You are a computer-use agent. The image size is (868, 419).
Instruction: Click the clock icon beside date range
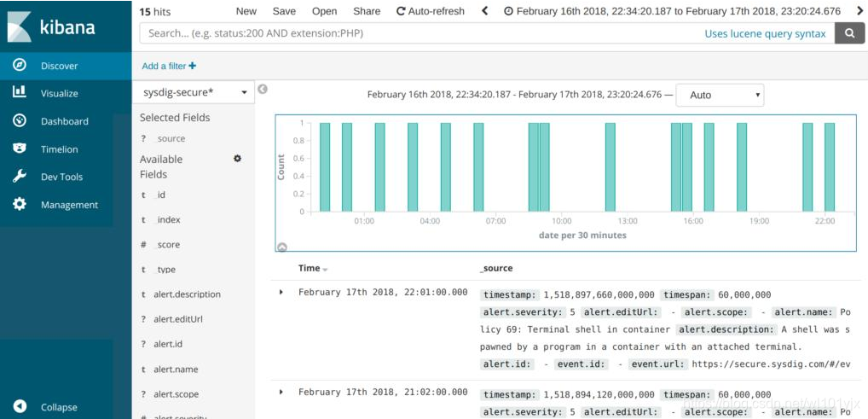(x=508, y=11)
